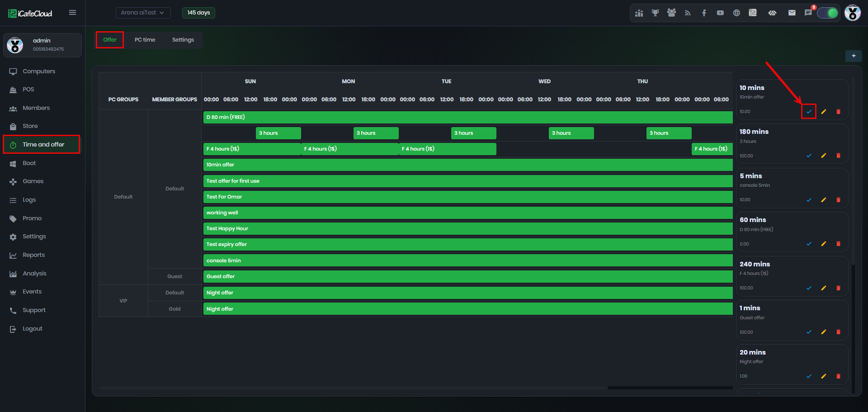868x412 pixels.
Task: Click the YouTube icon in top toolbar
Action: click(x=720, y=13)
